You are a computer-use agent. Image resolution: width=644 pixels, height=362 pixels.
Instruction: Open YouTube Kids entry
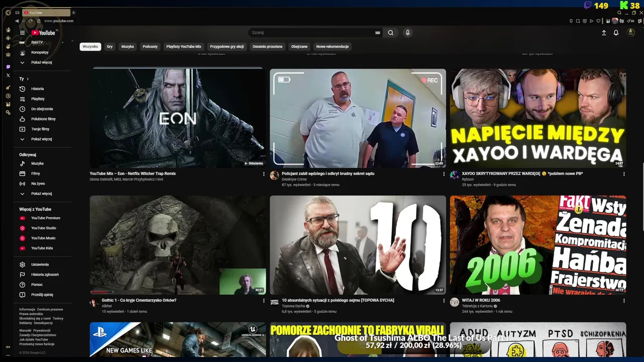(43, 248)
